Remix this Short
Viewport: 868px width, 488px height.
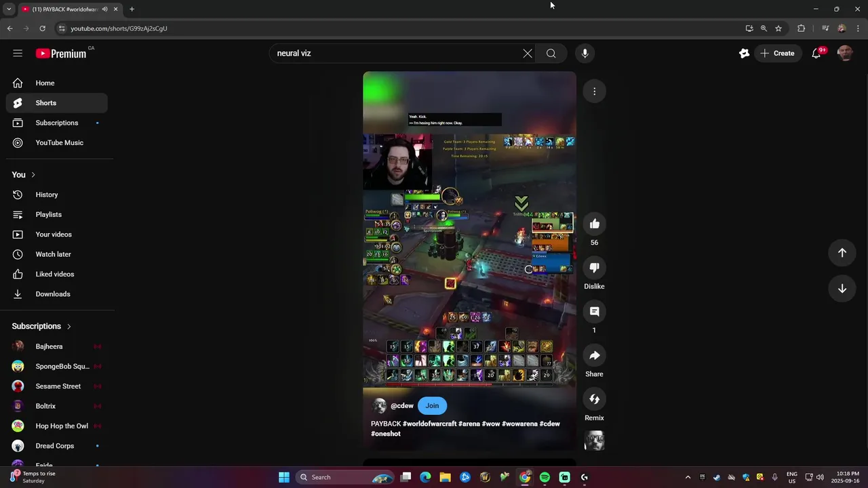[594, 399]
